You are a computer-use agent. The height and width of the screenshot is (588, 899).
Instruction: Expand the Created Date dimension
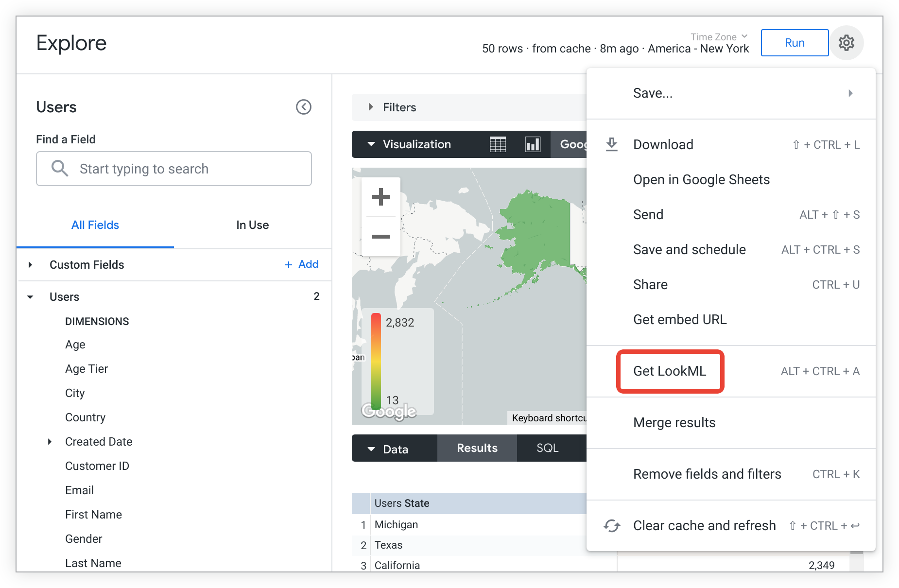coord(49,441)
